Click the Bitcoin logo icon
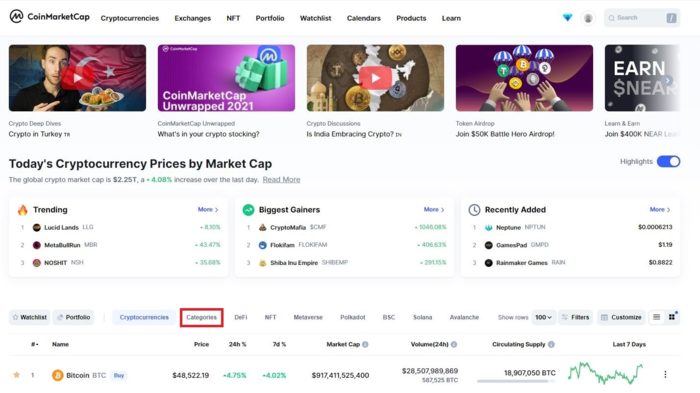Screen dimensions: 700x393 point(58,375)
